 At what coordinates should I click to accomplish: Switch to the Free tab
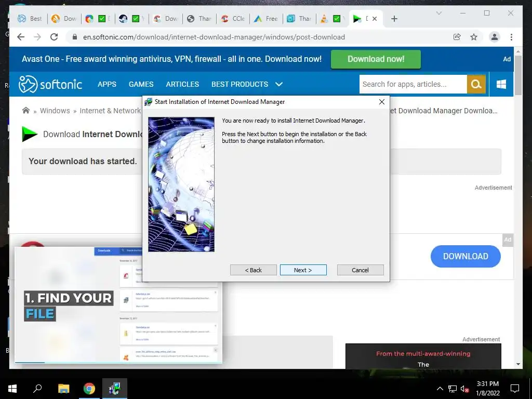266,19
